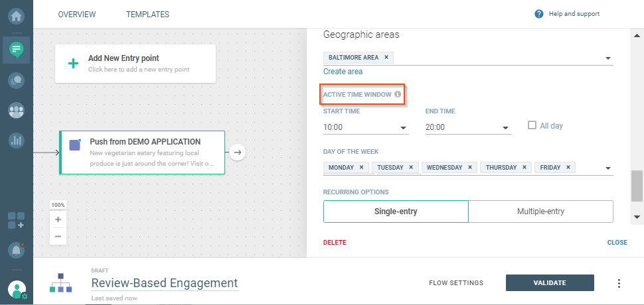The width and height of the screenshot is (644, 305).
Task: Open the Day of the Week dropdown
Action: (607, 168)
